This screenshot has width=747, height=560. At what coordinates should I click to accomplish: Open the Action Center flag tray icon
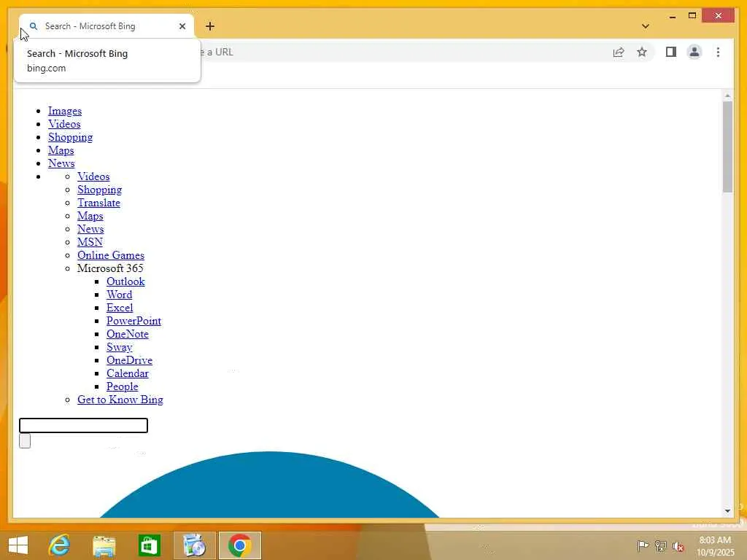coord(643,545)
